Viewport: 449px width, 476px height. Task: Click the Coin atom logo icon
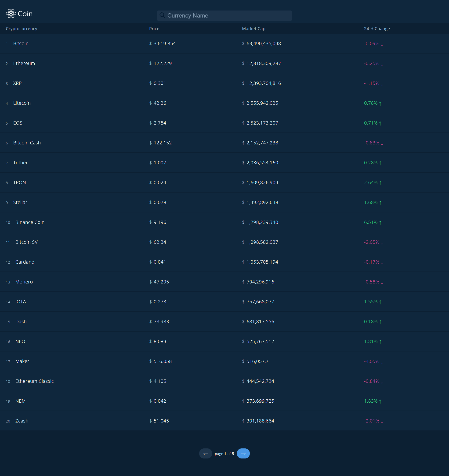(x=11, y=14)
